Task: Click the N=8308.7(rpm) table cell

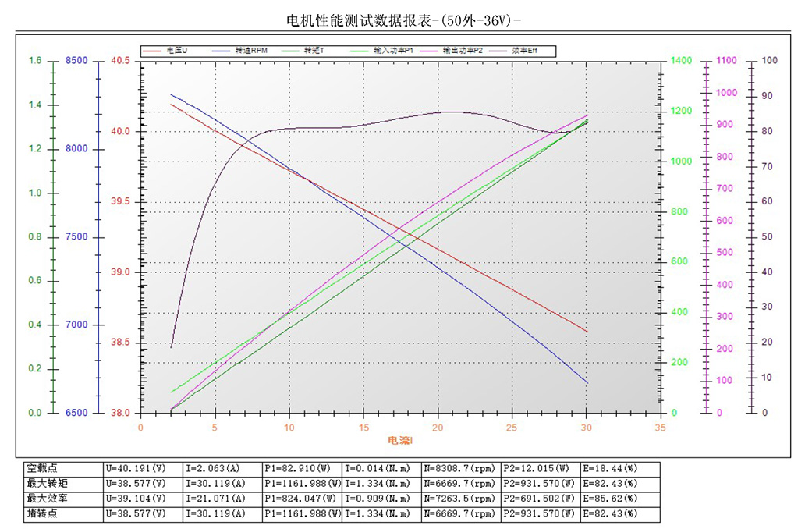Action: click(x=460, y=468)
